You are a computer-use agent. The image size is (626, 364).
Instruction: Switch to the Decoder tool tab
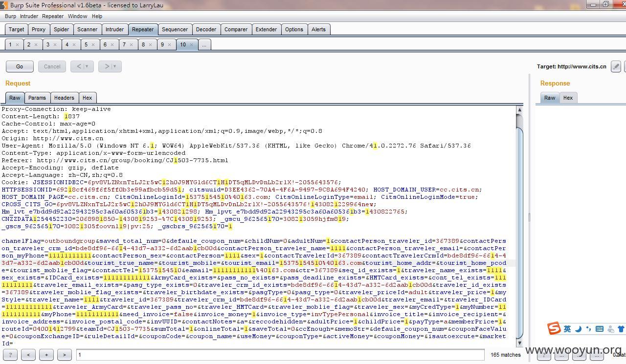(x=206, y=29)
